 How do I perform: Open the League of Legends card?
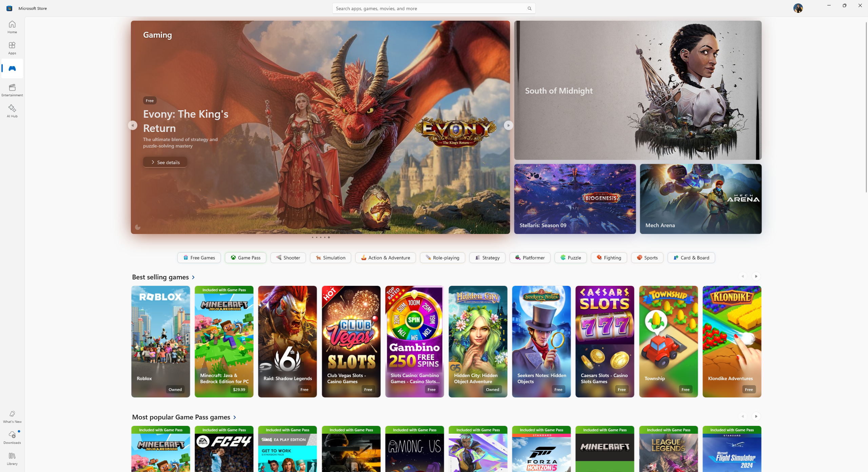pyautogui.click(x=668, y=449)
